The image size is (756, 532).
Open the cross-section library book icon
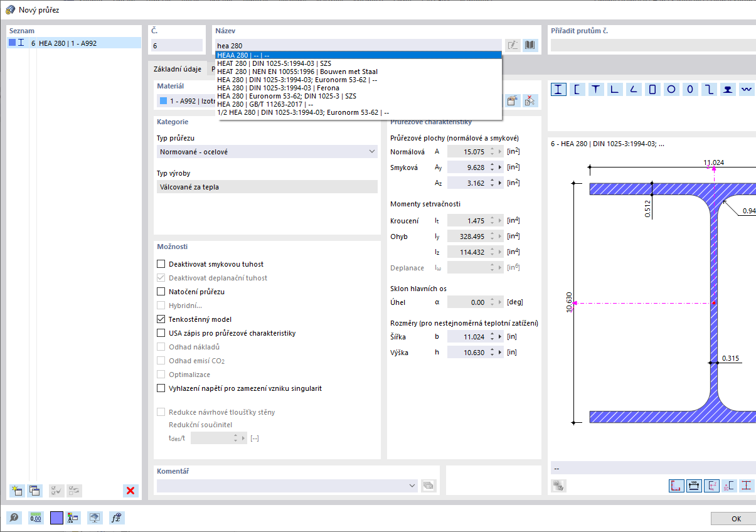531,45
